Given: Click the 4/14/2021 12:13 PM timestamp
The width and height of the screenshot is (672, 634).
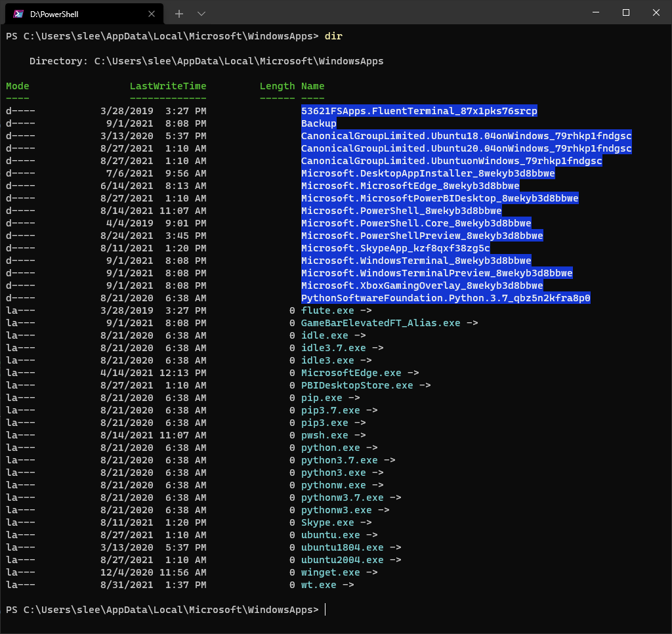Looking at the screenshot, I should click(x=154, y=373).
